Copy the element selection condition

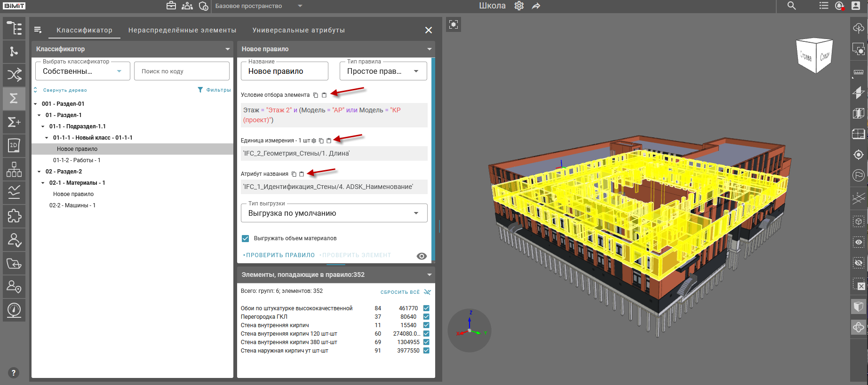pyautogui.click(x=316, y=95)
